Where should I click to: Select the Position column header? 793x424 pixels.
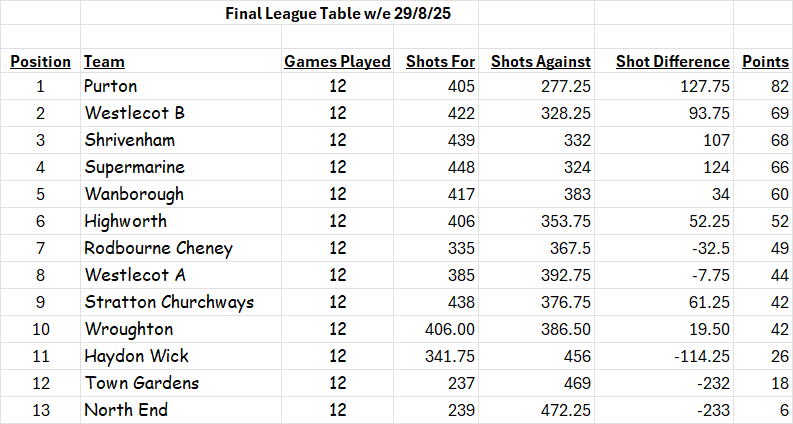(40, 62)
